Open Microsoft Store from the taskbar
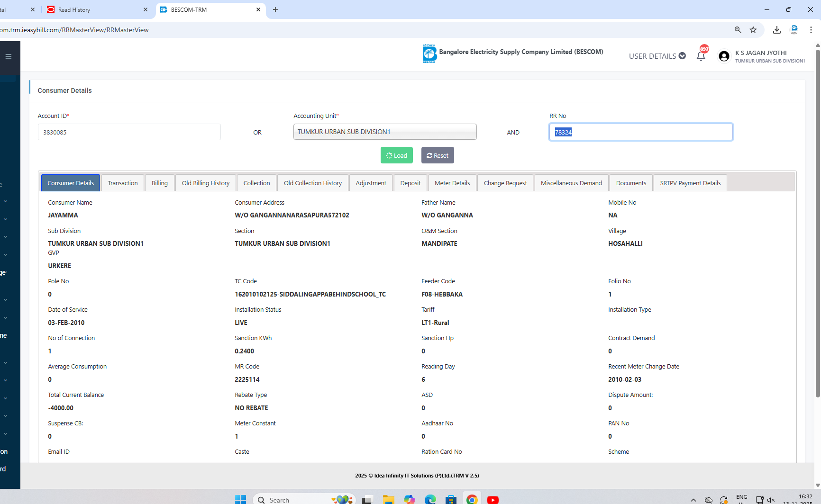Screen dimensions: 821x504 point(451,500)
